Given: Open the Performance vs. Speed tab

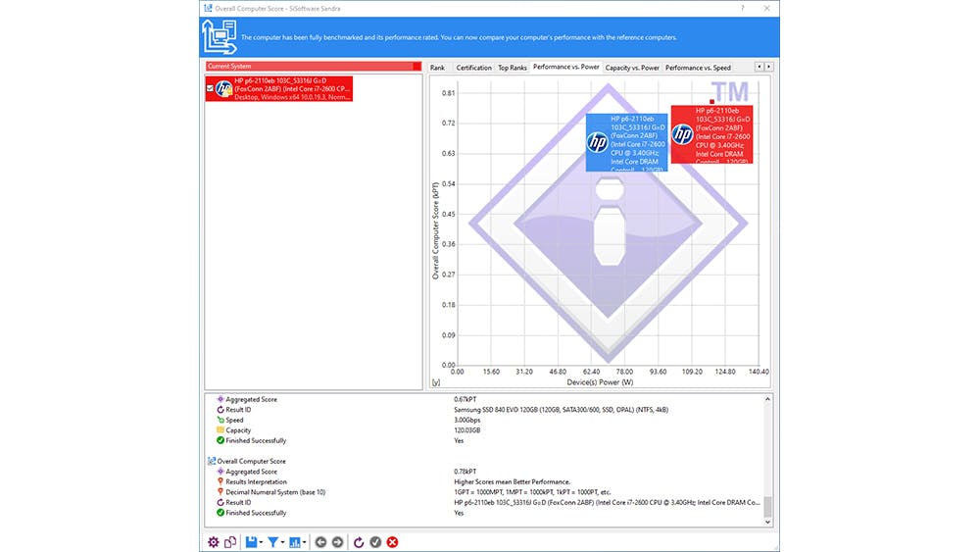Looking at the screenshot, I should pyautogui.click(x=698, y=68).
